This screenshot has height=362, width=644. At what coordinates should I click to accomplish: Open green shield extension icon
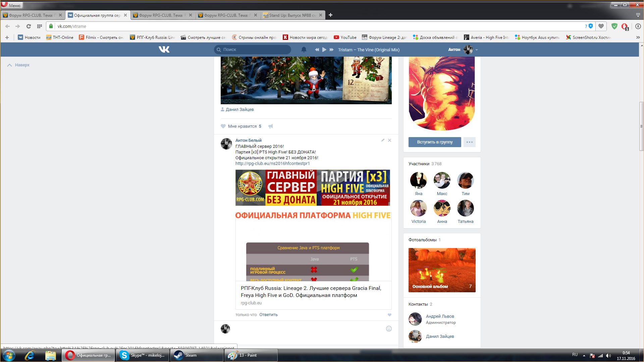coord(614,26)
